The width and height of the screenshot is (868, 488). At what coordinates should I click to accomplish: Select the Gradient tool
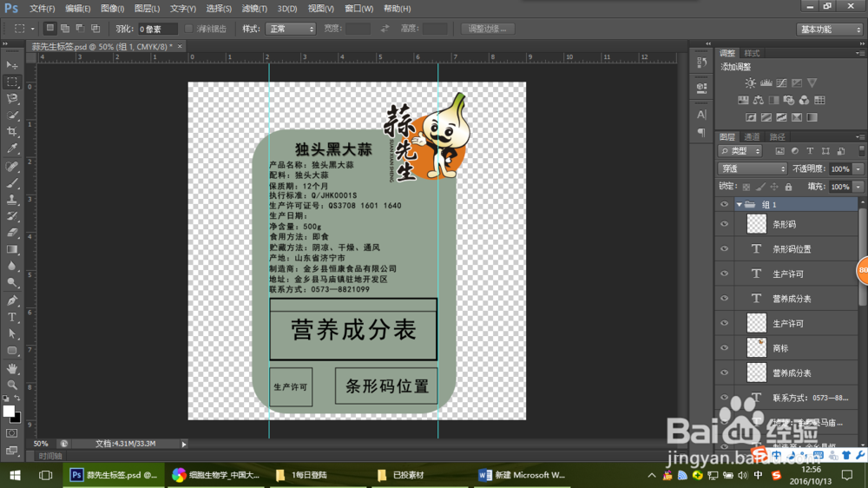pos(11,249)
